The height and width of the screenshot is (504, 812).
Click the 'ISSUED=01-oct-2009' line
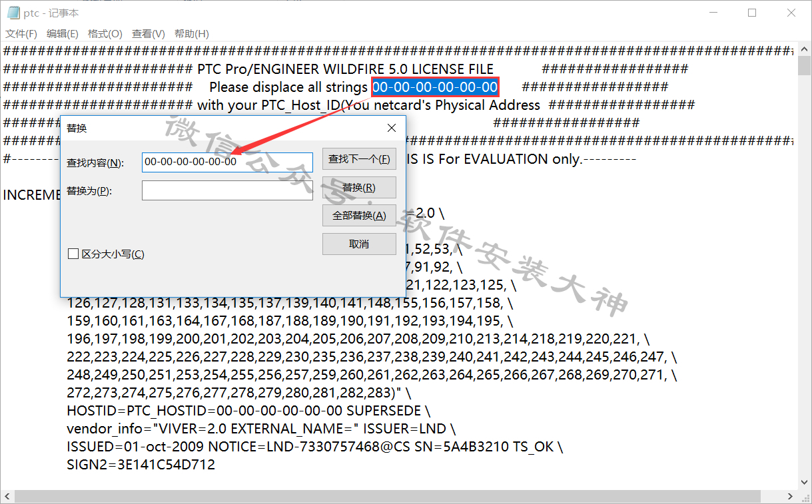click(x=314, y=447)
